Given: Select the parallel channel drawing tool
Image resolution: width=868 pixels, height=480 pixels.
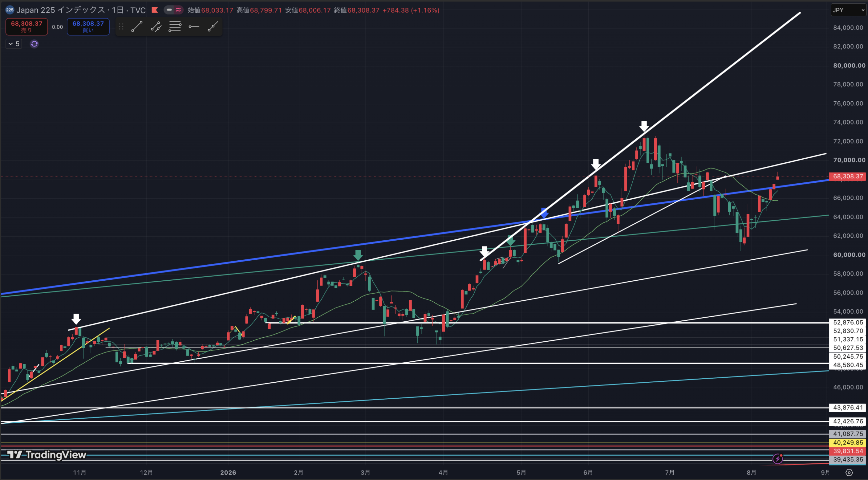Looking at the screenshot, I should click(156, 26).
